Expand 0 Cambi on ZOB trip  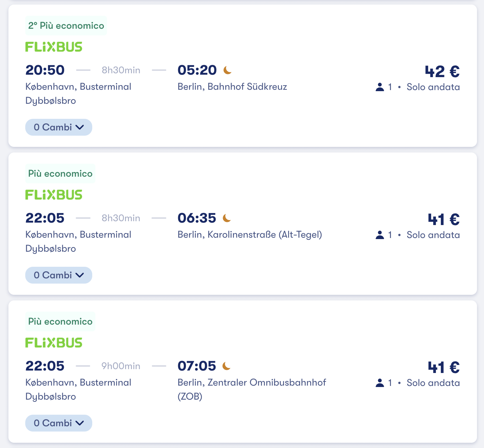tap(59, 423)
